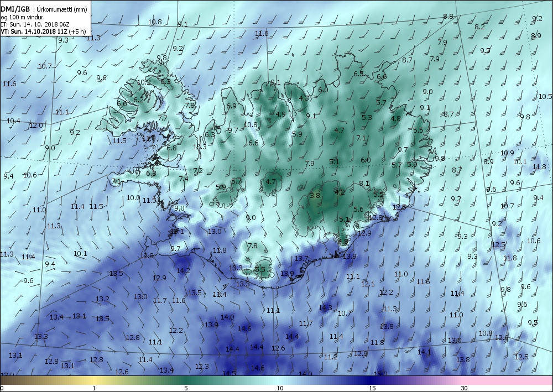Click the 'og 100 m vindur.' line
This screenshot has width=553, height=392.
coord(22,17)
